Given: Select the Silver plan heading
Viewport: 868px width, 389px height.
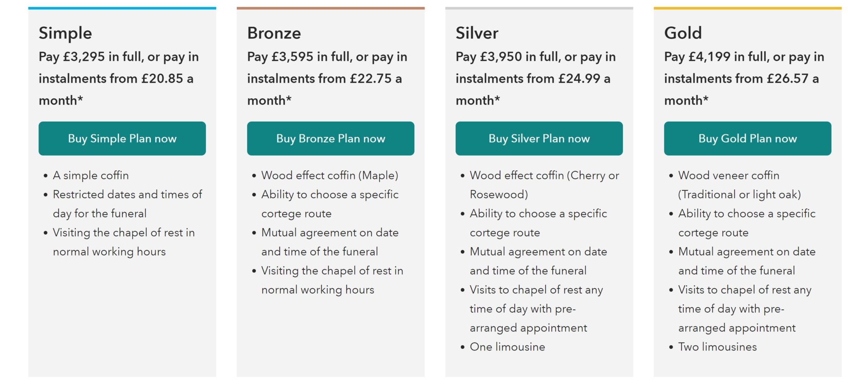Looking at the screenshot, I should [x=477, y=33].
